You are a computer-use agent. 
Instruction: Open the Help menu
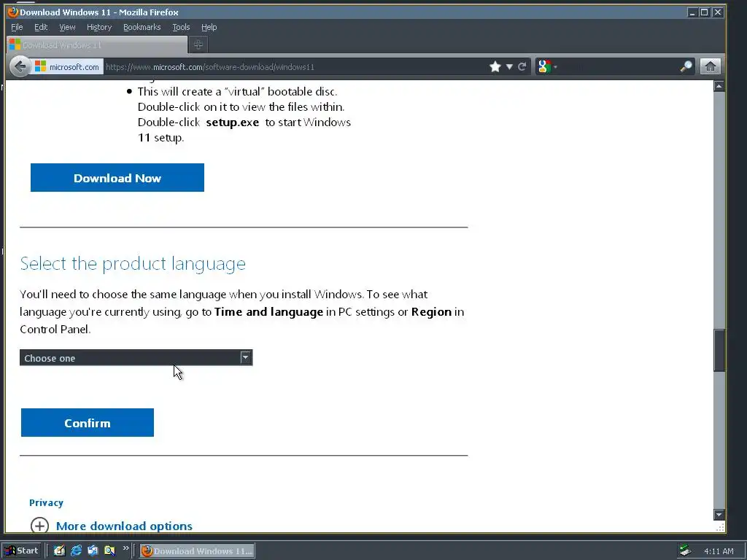[x=209, y=27]
